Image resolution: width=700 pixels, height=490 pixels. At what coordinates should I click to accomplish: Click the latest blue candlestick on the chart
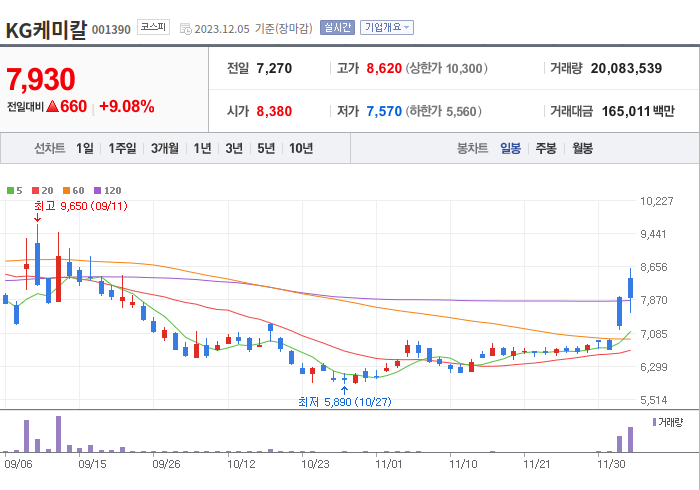630,288
